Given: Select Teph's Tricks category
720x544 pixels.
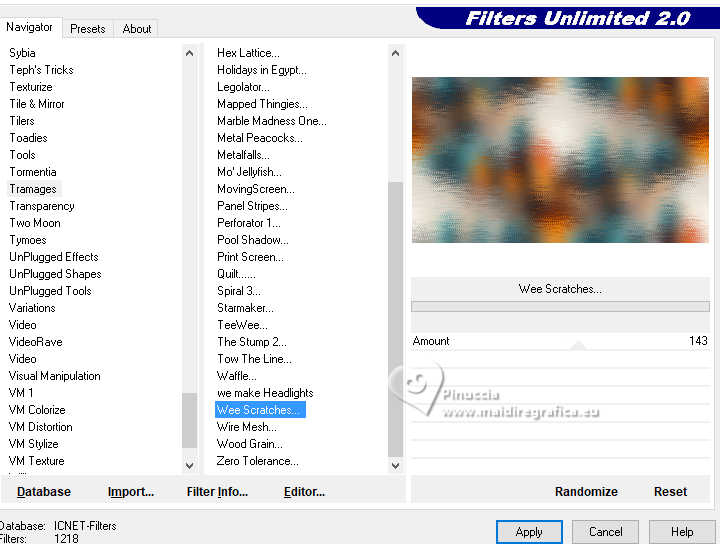Looking at the screenshot, I should click(x=41, y=70).
